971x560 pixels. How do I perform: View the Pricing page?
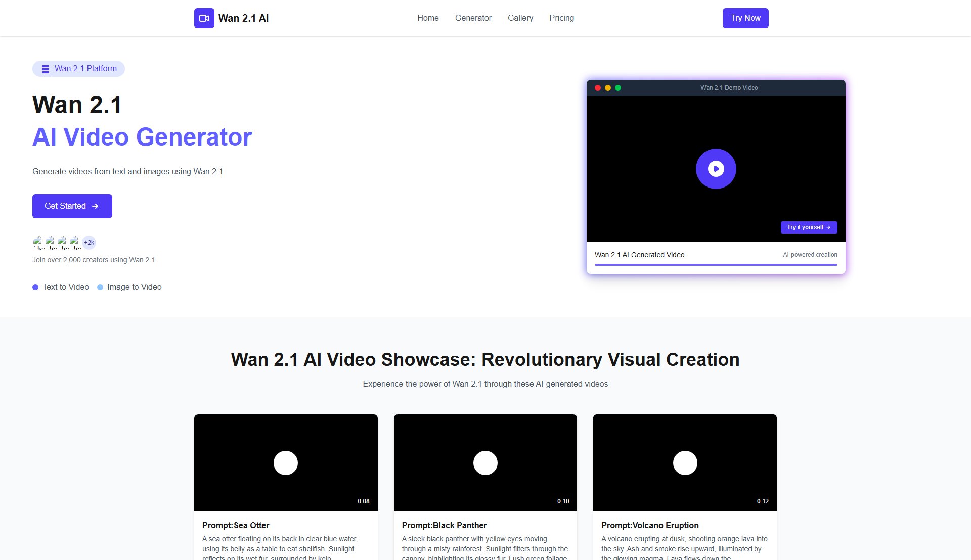coord(561,18)
